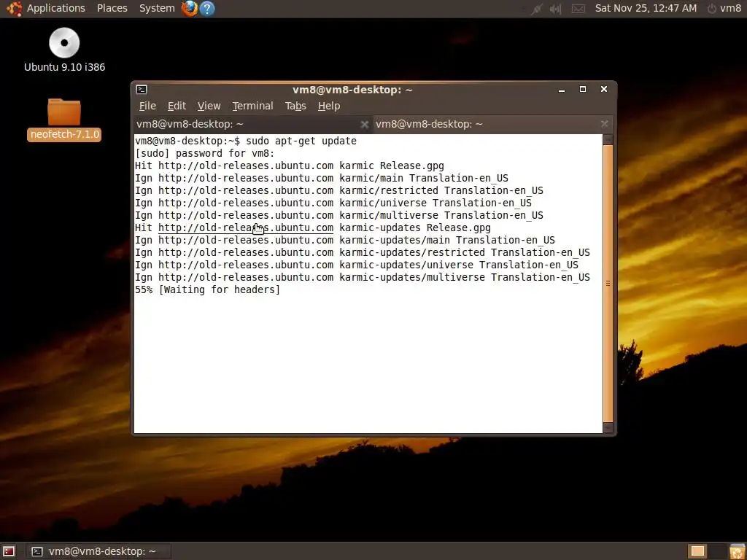Open the vm8 user power menu
This screenshot has width=747, height=560.
(724, 8)
